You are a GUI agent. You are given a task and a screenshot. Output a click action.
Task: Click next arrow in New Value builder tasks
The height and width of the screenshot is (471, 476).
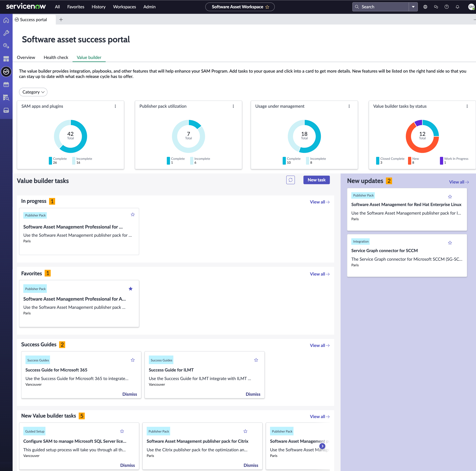click(x=322, y=446)
